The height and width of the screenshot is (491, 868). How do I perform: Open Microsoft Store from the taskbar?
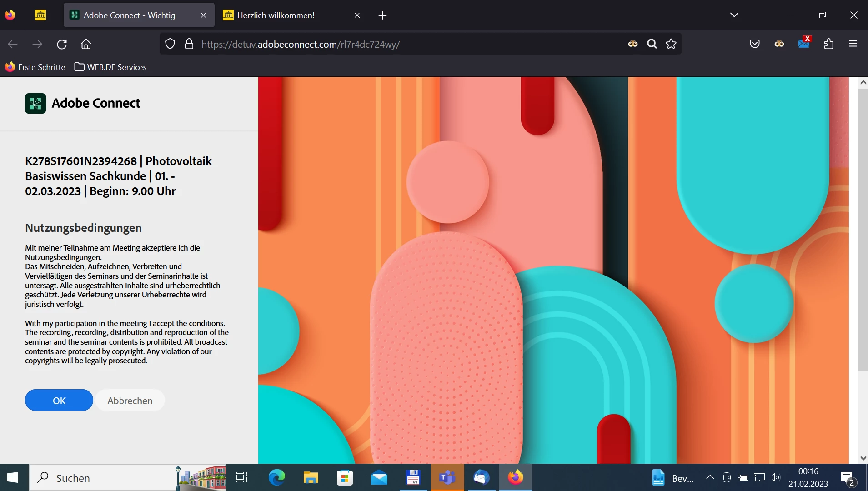[345, 477]
